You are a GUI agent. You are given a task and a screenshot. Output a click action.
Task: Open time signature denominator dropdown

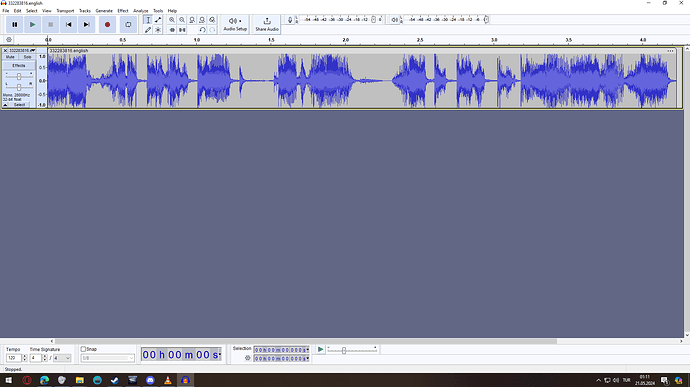tap(62, 358)
